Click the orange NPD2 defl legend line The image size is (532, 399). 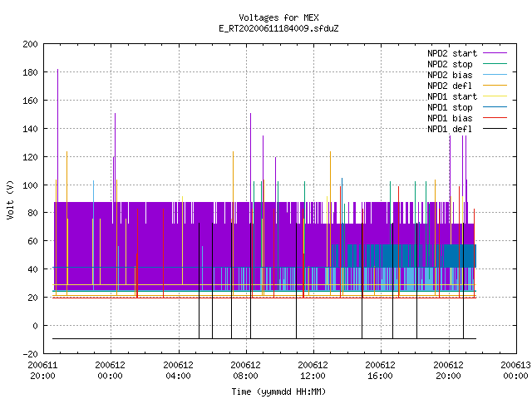click(x=495, y=86)
